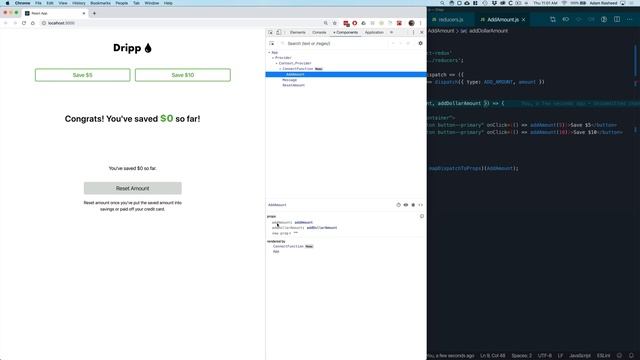The width and height of the screenshot is (640, 360).
Task: Toggle the device toolbar icon in DevTools
Action: (278, 32)
